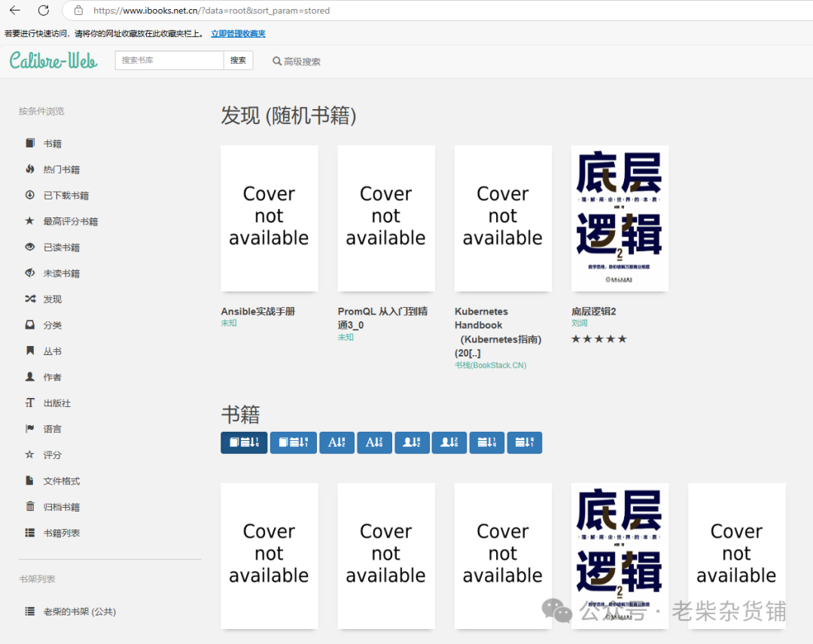Image resolution: width=813 pixels, height=644 pixels.
Task: Open Ansible实战手册 cover in 发现
Action: point(269,218)
